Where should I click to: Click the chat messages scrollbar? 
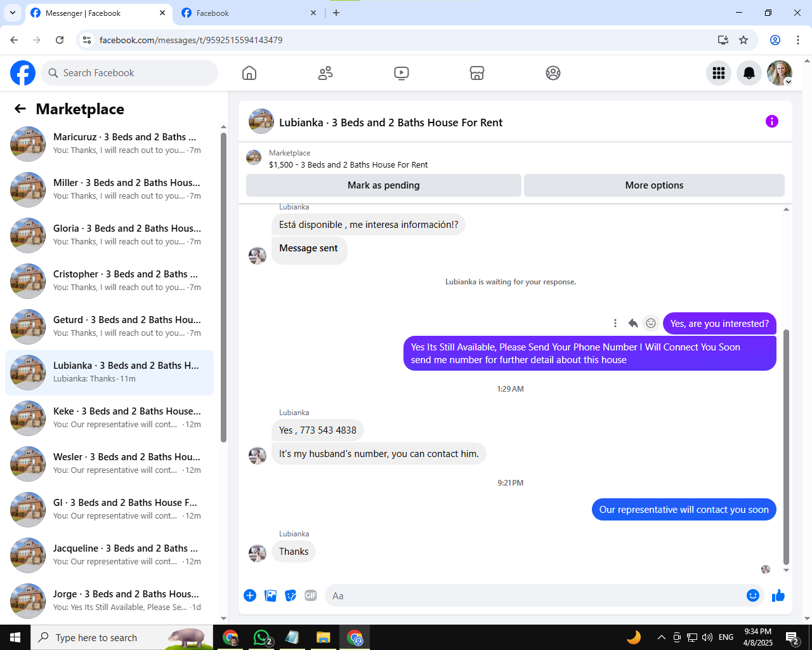[x=787, y=447]
